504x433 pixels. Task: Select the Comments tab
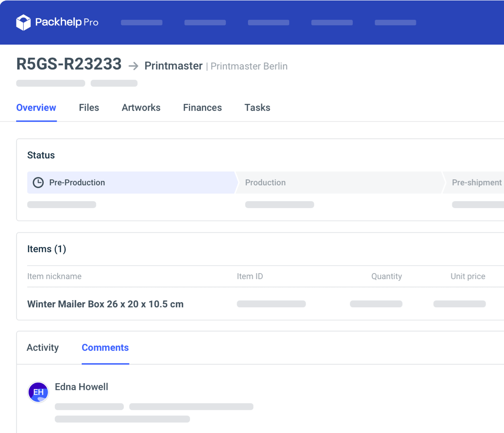click(x=105, y=348)
